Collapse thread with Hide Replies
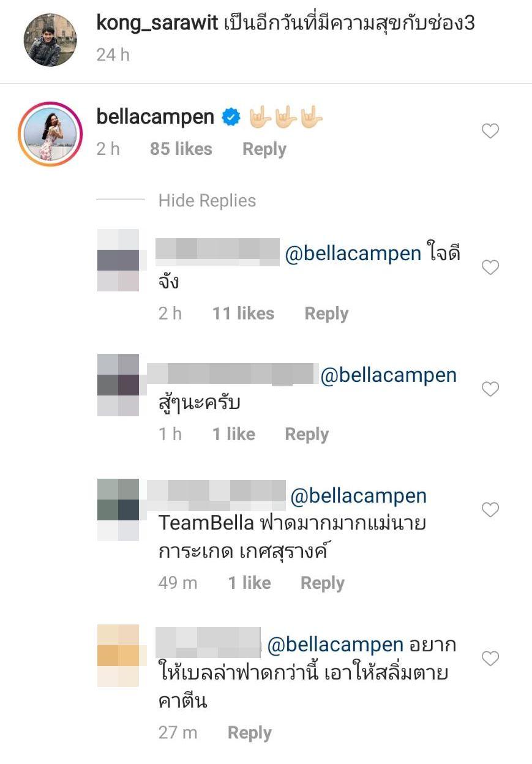This screenshot has width=532, height=764. tap(207, 201)
